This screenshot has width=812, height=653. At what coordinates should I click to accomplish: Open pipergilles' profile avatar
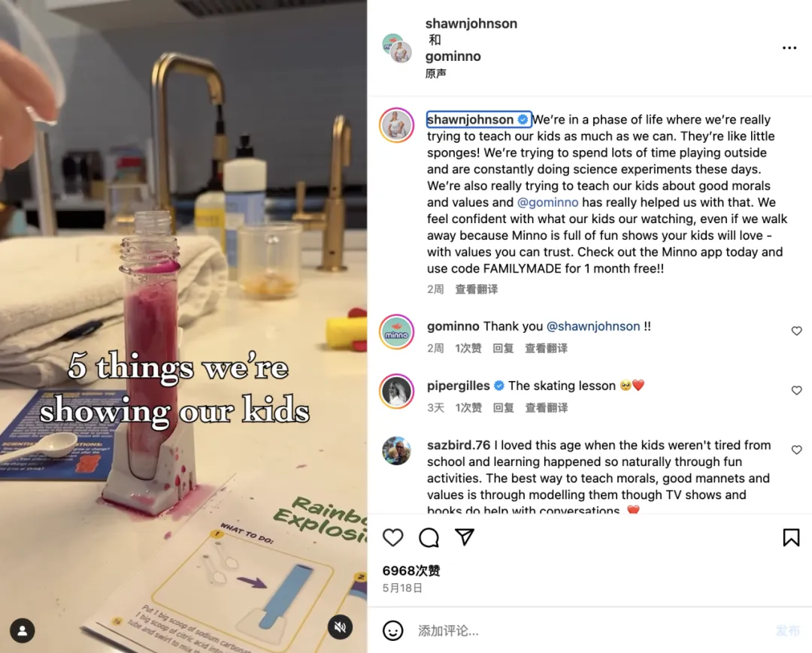click(397, 391)
